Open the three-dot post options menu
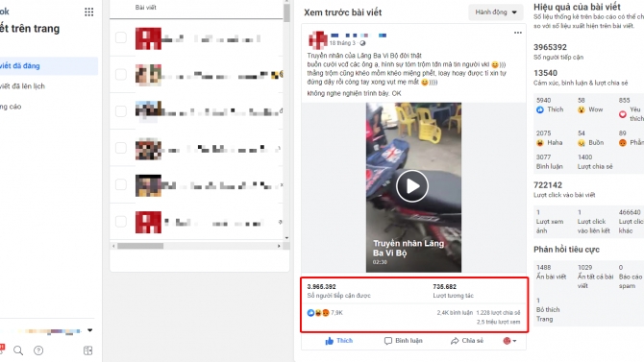Viewport: 644px width, 362px height. (518, 33)
